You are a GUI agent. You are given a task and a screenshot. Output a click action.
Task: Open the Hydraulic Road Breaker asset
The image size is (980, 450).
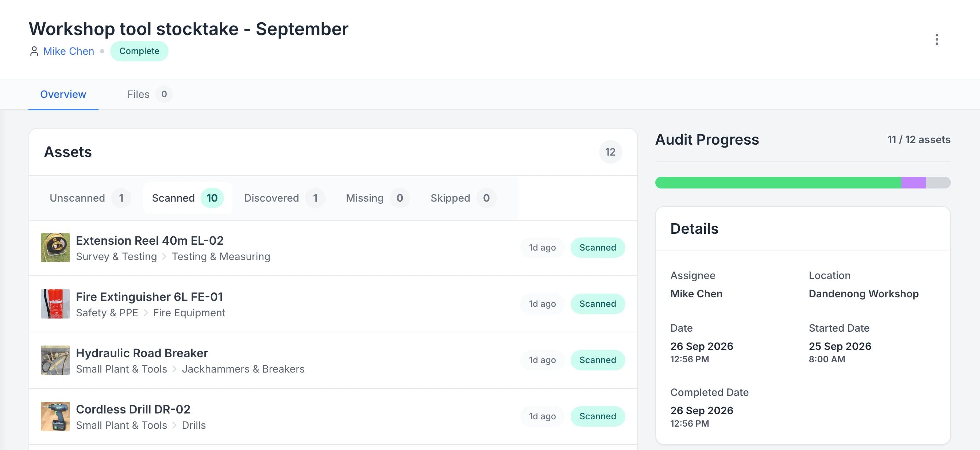pos(142,353)
